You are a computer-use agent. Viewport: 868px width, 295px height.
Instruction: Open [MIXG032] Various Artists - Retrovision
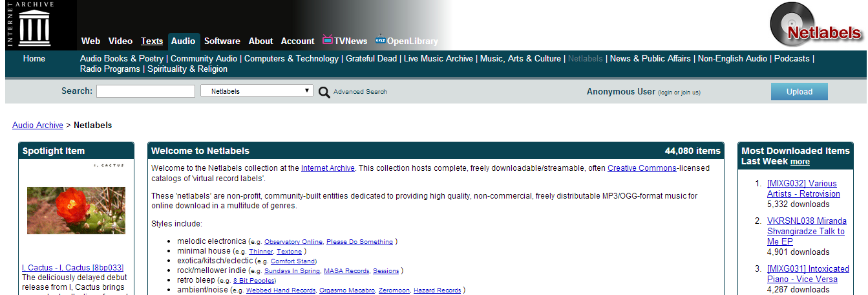803,188
